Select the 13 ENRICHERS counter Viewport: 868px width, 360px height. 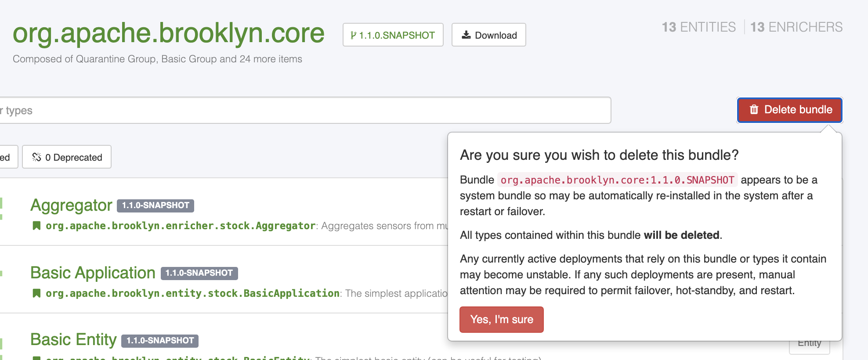click(x=796, y=27)
